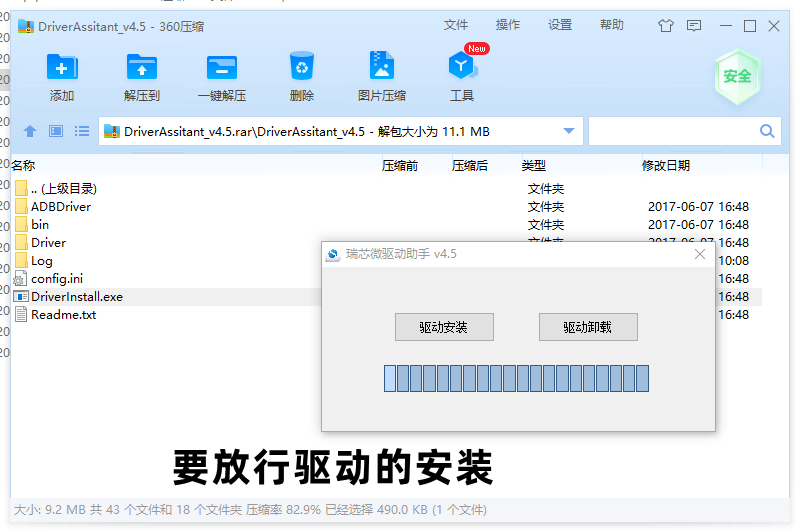Close the 瑞芯微驱动助手 v4.5 dialog
This screenshot has height=532, width=800.
700,255
